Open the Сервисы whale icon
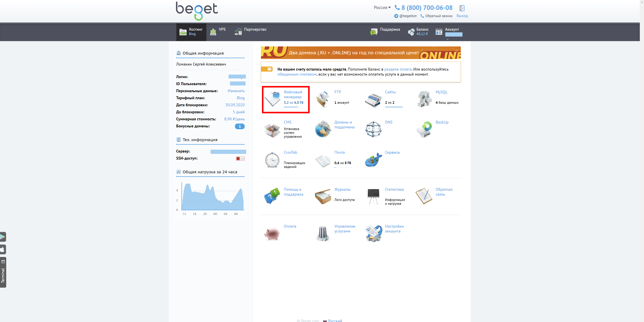Viewport: 644px width, 322px height. point(373,160)
